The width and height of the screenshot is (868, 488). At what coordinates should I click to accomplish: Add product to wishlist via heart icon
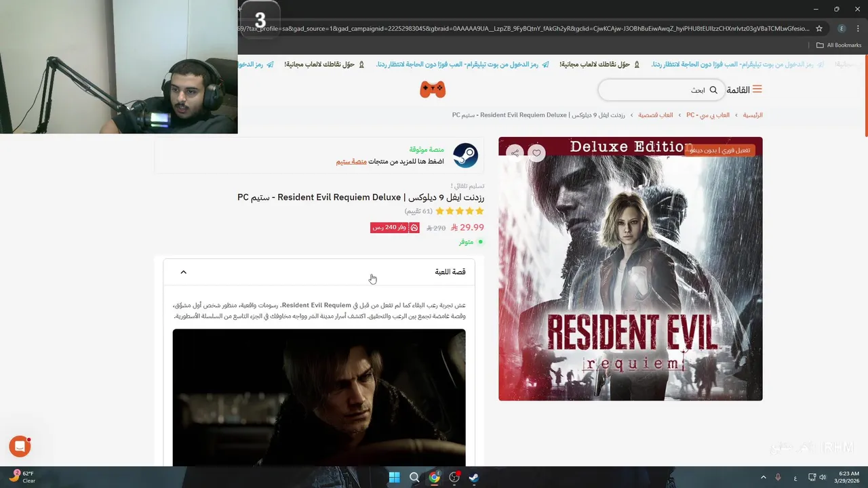536,153
